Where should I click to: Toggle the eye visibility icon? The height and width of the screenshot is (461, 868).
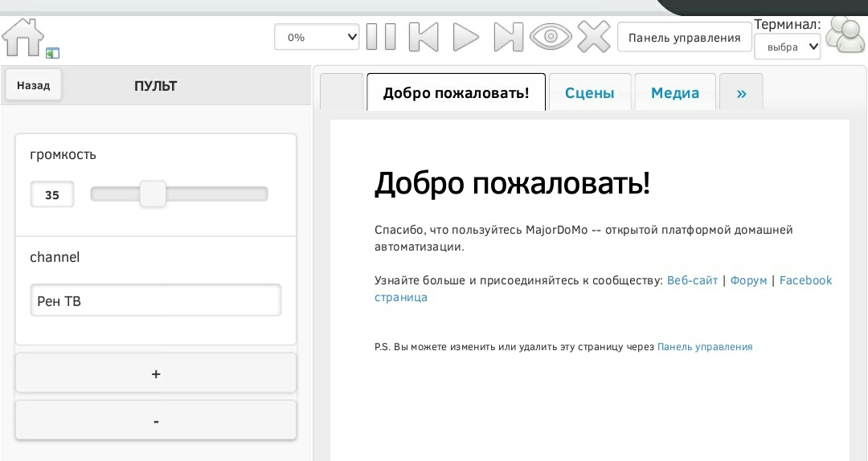(x=551, y=37)
